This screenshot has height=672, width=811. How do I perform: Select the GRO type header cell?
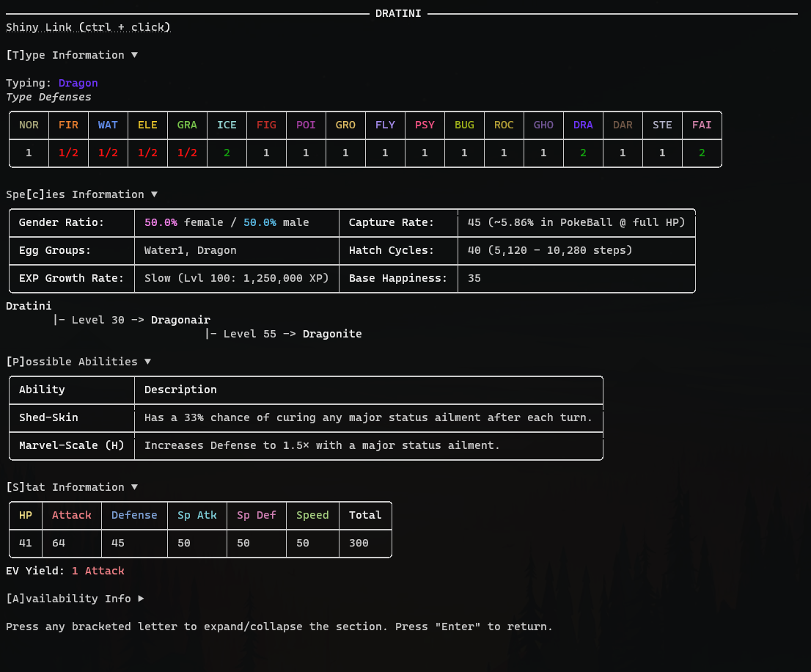[x=345, y=125]
